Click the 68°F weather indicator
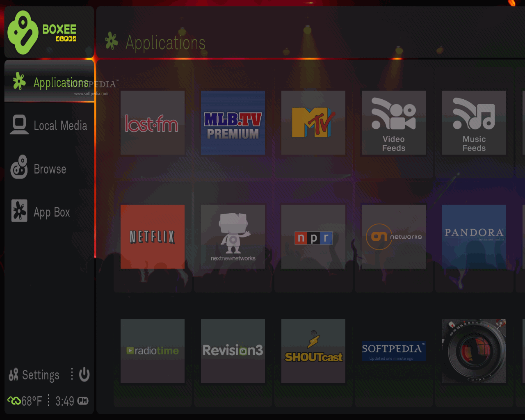 (x=25, y=401)
